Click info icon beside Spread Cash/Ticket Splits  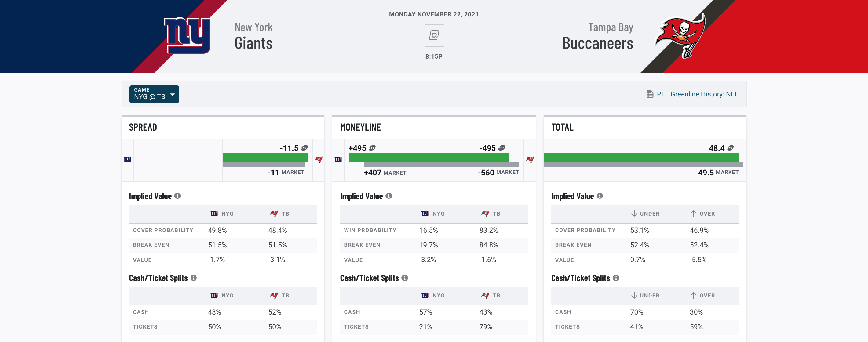(193, 278)
